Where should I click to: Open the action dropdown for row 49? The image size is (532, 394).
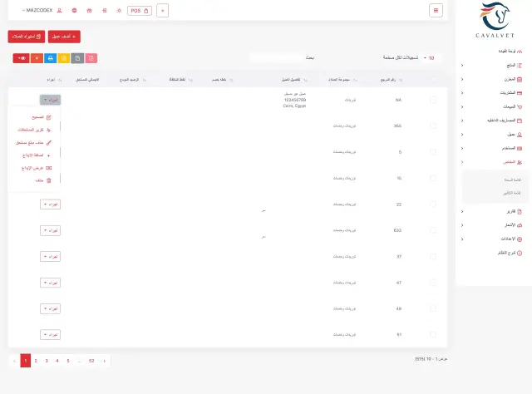coord(50,309)
